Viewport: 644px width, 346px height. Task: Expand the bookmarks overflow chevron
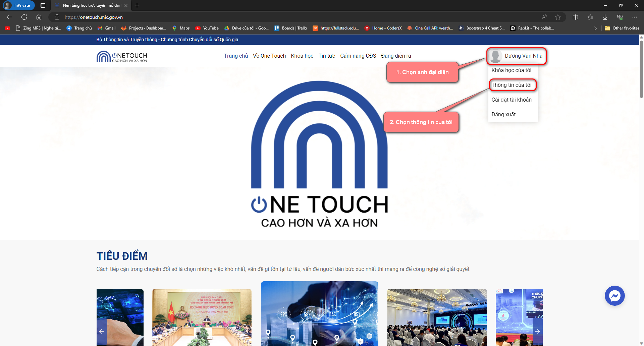click(x=595, y=28)
